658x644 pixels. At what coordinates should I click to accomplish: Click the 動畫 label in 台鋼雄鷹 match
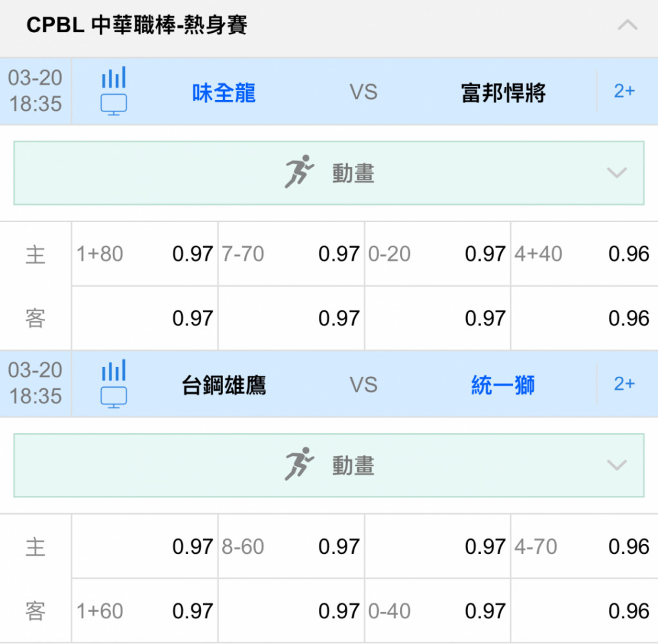point(353,466)
